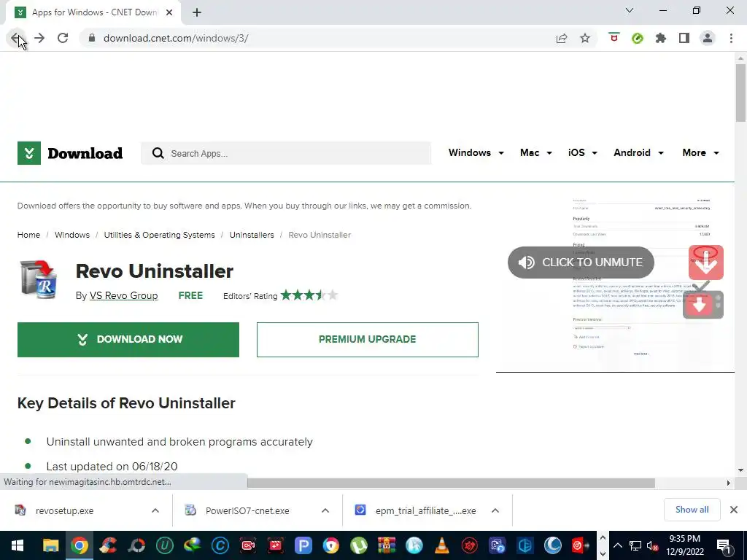This screenshot has width=747, height=560.
Task: Click the scroll right arrow
Action: (x=729, y=483)
